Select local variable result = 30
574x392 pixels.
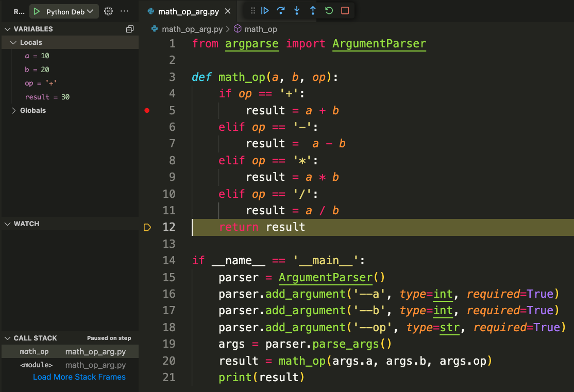click(x=47, y=97)
